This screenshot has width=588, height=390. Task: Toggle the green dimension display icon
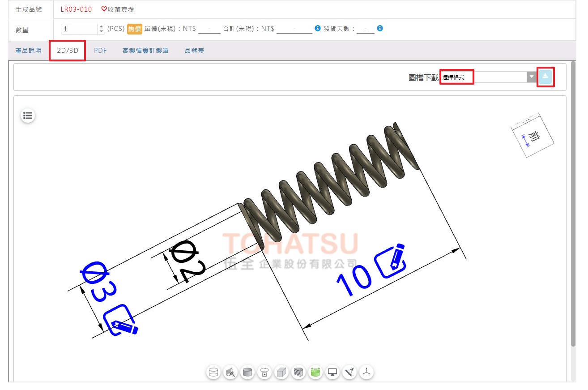pyautogui.click(x=315, y=372)
